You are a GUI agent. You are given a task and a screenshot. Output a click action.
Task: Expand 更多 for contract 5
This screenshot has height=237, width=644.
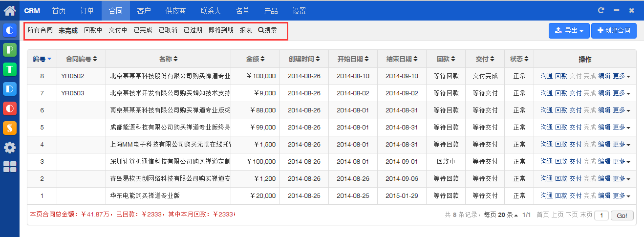(621, 128)
